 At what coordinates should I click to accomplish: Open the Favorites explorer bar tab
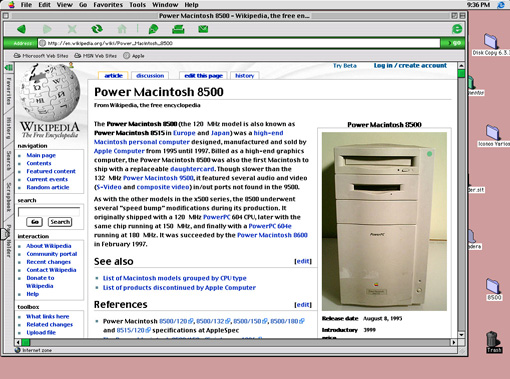(x=9, y=91)
